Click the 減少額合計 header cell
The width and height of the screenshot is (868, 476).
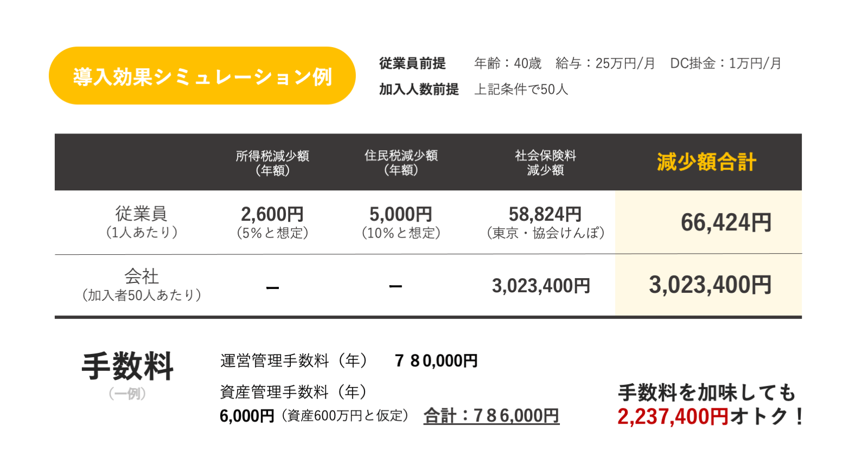[x=706, y=162]
